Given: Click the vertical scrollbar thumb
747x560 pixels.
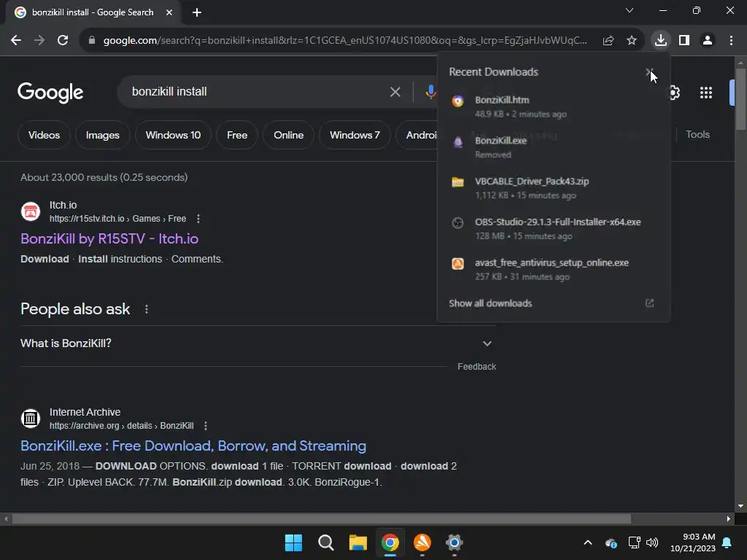Looking at the screenshot, I should point(740,98).
